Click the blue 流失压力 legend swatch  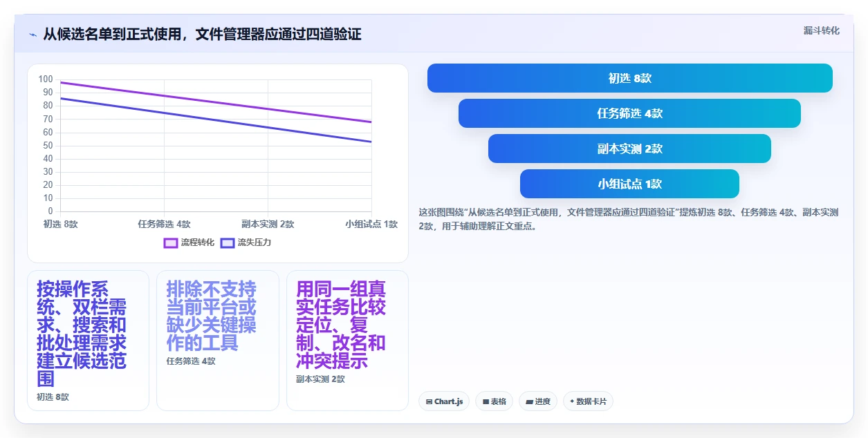point(228,242)
